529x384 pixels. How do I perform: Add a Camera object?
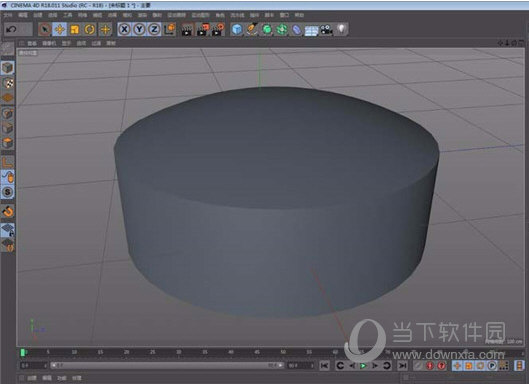[x=326, y=29]
